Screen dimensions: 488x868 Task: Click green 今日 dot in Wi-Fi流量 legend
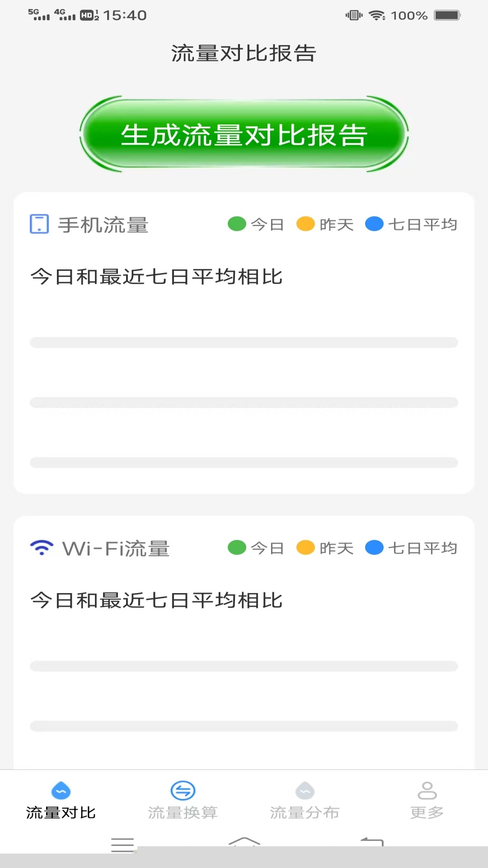[237, 547]
